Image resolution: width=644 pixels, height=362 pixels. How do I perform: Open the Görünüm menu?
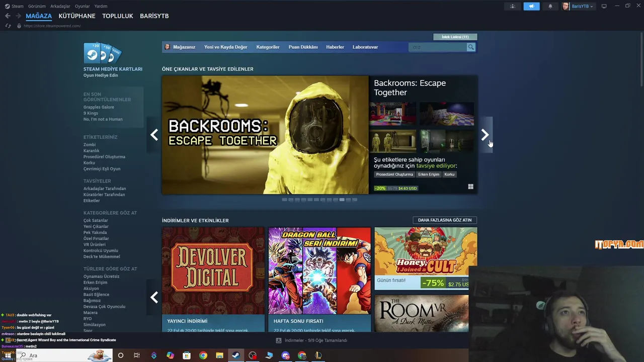pyautogui.click(x=37, y=6)
